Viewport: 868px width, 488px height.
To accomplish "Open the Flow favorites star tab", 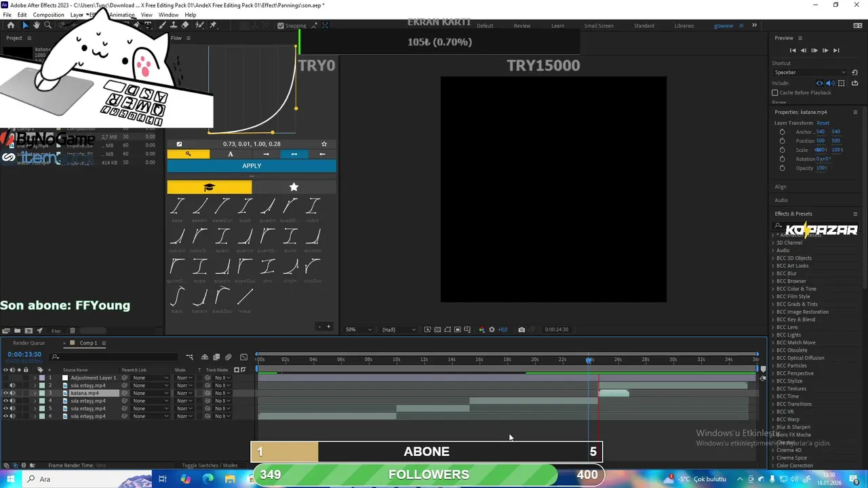I will click(294, 187).
